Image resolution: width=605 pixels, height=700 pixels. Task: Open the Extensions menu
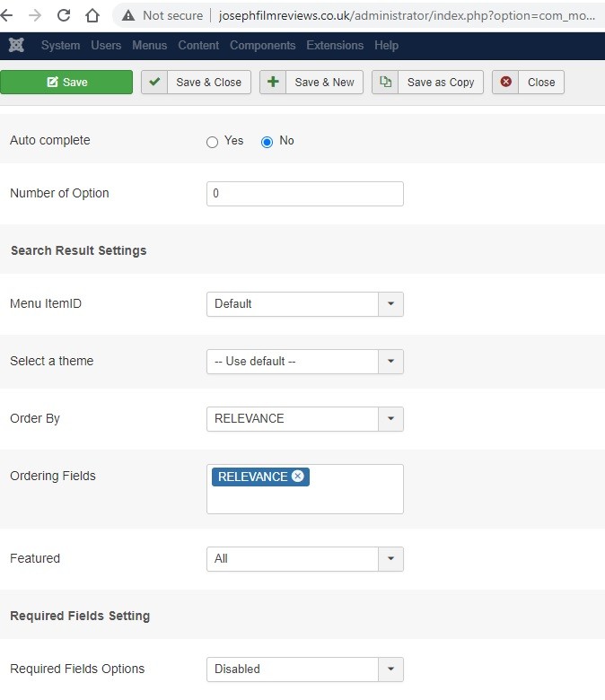(x=335, y=45)
